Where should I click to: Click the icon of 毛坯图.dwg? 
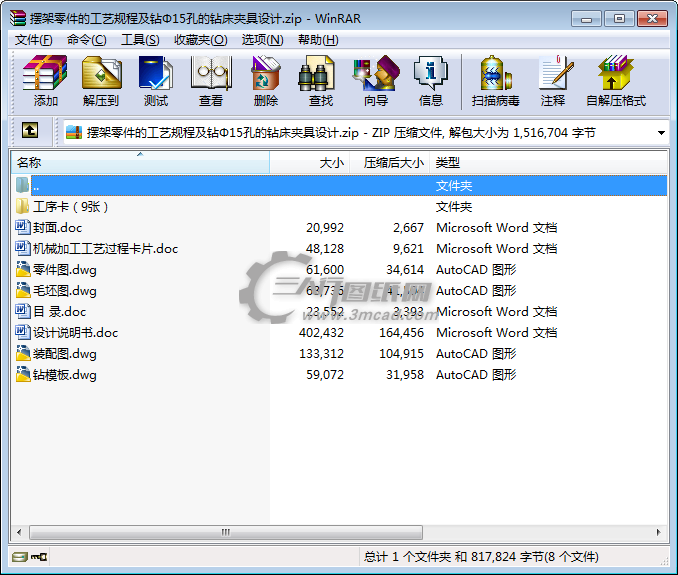[22, 290]
